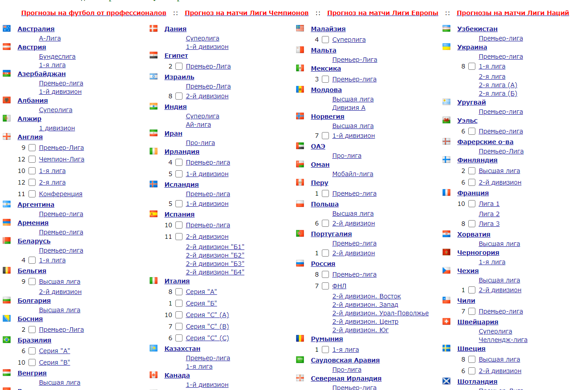Tick the Чемпион-Лига checkbox
Image resolution: width=588 pixels, height=390 pixels.
(x=32, y=159)
